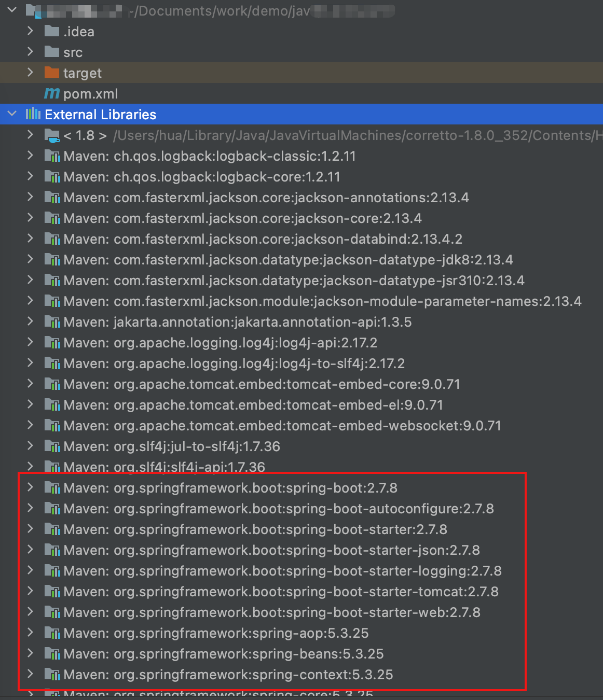Expand the < 1.8 > JDK entry
Image resolution: width=603 pixels, height=700 pixels.
pyautogui.click(x=30, y=135)
